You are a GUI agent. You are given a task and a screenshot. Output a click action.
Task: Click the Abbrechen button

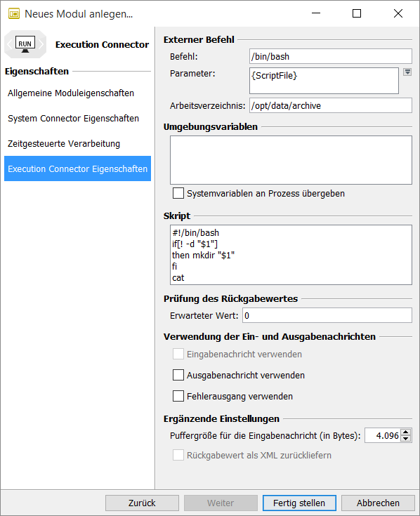click(x=378, y=503)
